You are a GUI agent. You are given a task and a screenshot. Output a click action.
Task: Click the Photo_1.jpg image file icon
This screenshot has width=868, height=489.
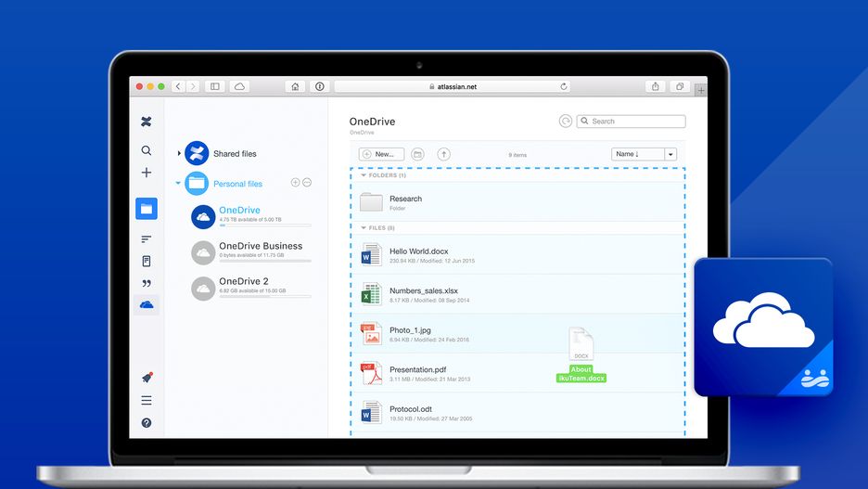371,334
